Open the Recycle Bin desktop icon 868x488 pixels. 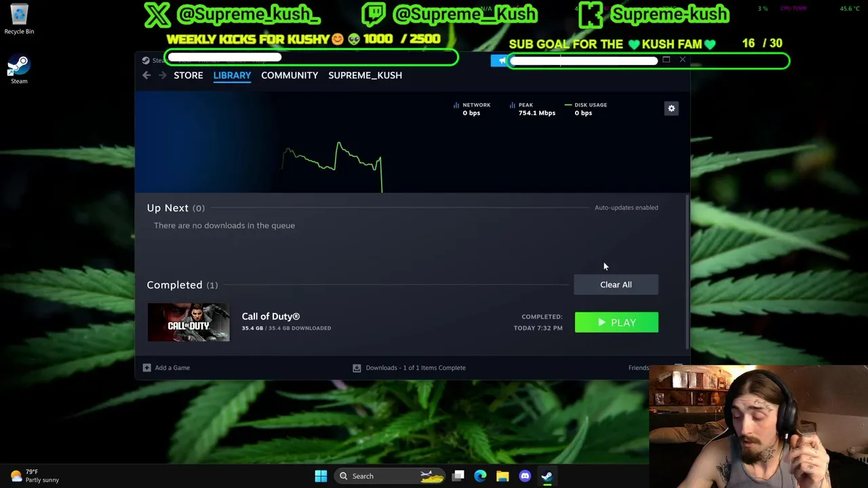[19, 20]
